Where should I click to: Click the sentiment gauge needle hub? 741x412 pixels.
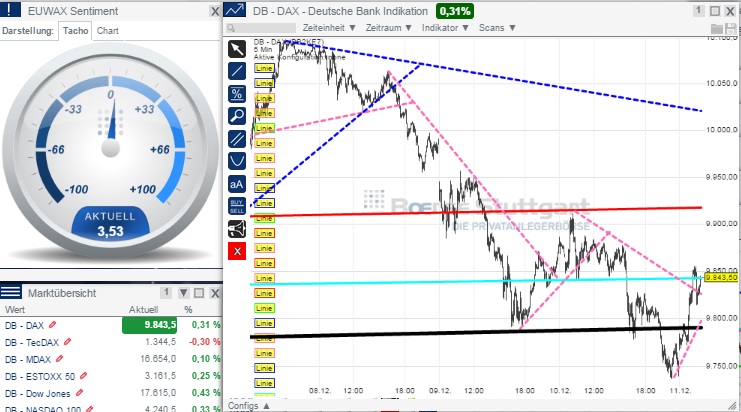(x=111, y=148)
